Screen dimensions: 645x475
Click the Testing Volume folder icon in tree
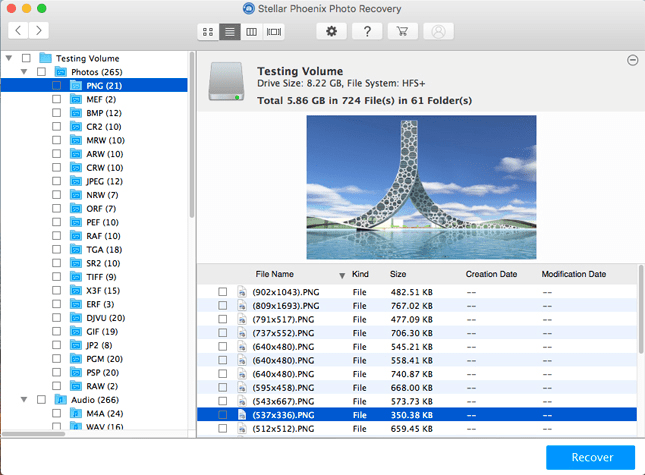pyautogui.click(x=45, y=58)
